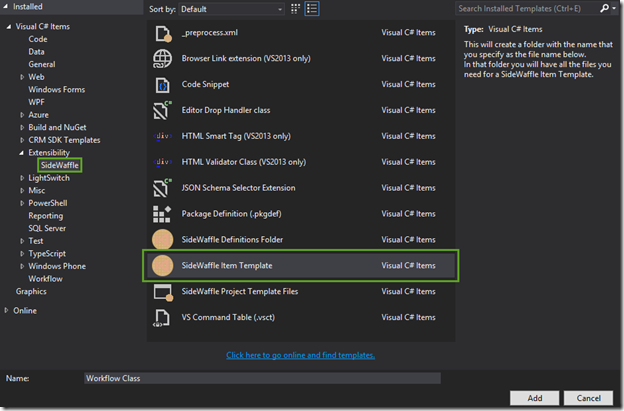Expand the PowerShell node

22,203
